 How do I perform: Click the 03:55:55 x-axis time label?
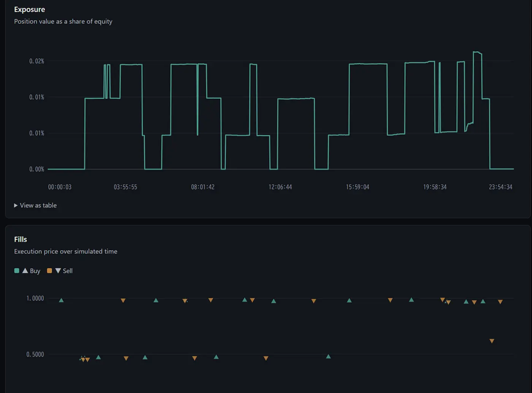(125, 187)
